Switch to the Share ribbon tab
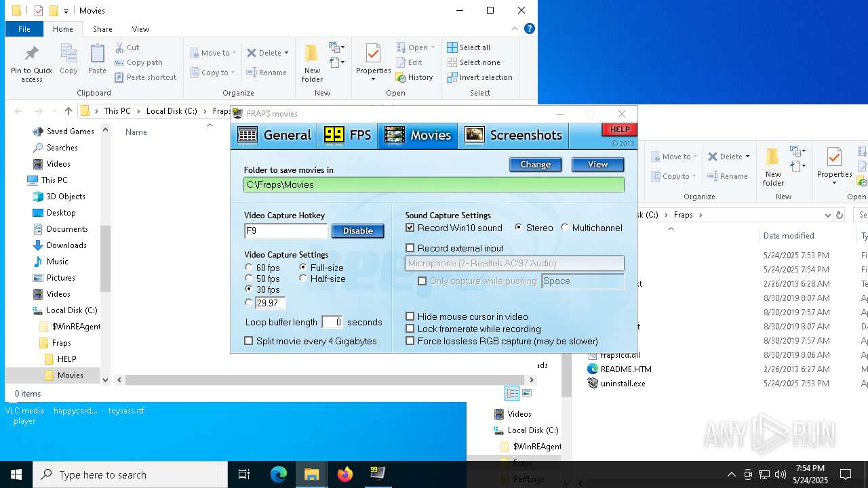Image resolution: width=868 pixels, height=488 pixels. [102, 29]
